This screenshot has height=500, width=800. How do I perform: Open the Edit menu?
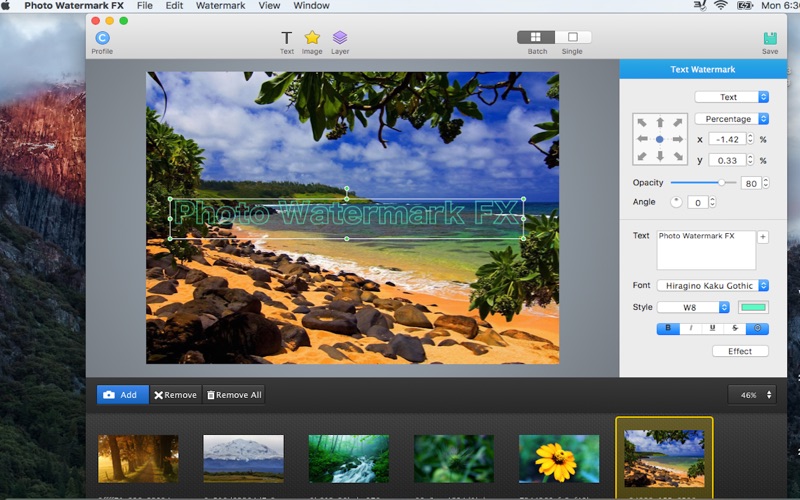[x=174, y=6]
